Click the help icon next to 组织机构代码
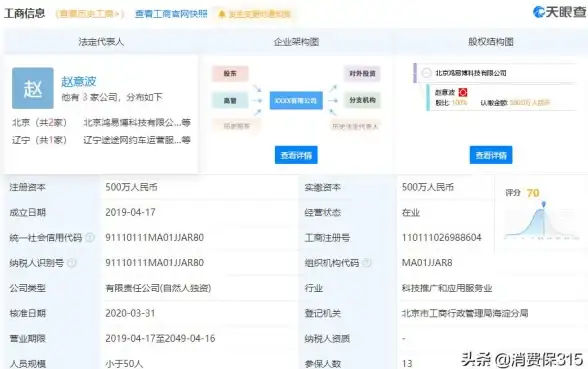Screen dimensions: 588x369 [367, 263]
